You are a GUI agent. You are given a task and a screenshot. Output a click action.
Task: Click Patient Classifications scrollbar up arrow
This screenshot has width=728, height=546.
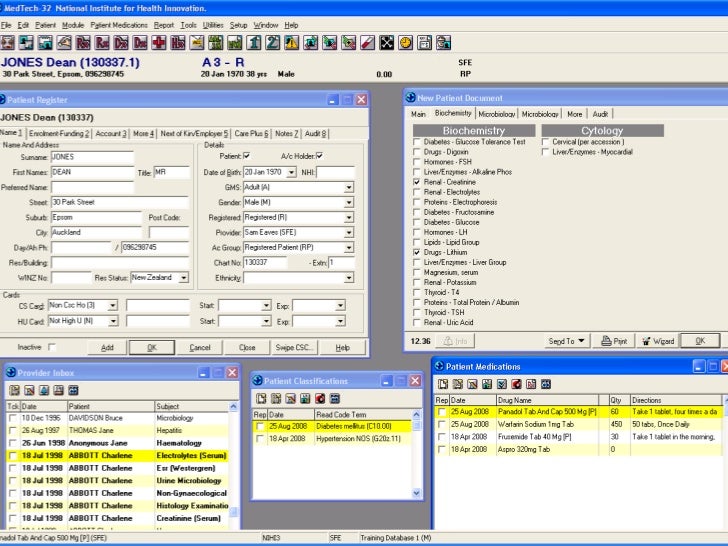click(x=416, y=415)
